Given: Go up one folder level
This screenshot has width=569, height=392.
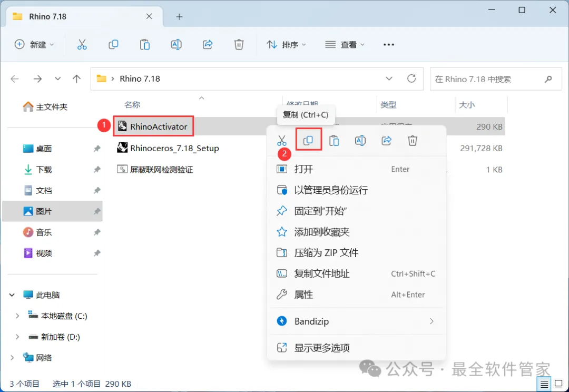Looking at the screenshot, I should pyautogui.click(x=76, y=79).
